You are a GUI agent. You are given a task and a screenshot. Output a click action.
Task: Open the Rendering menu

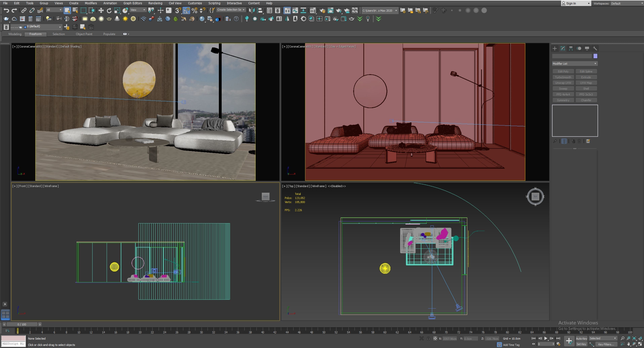pyautogui.click(x=155, y=3)
